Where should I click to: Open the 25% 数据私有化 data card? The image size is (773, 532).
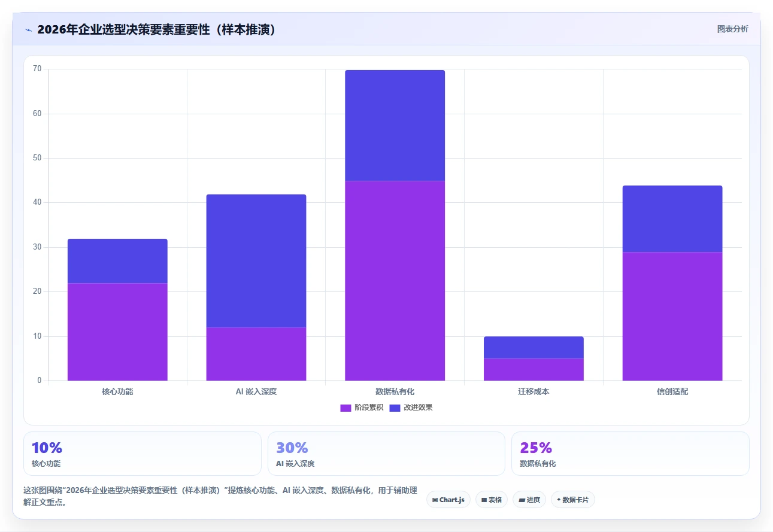click(x=630, y=454)
